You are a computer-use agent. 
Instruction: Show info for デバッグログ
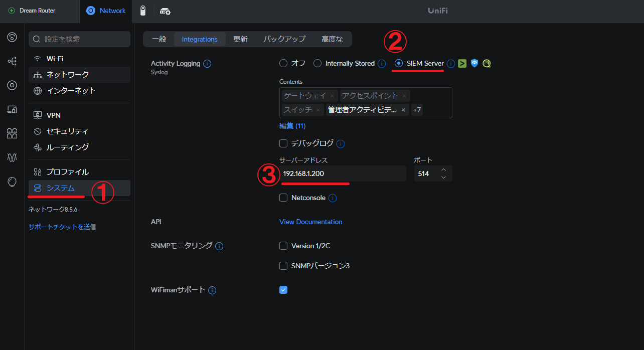341,144
